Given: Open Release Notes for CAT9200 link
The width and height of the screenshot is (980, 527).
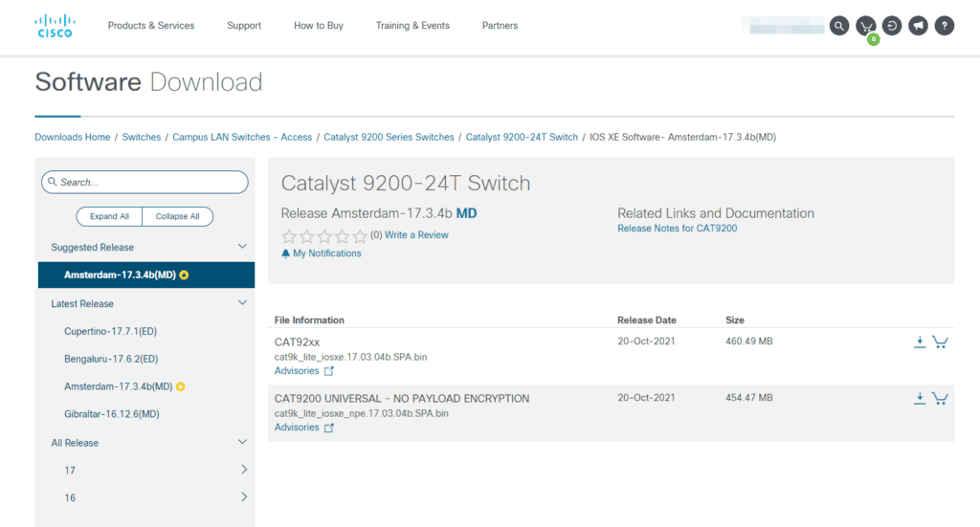Looking at the screenshot, I should click(677, 229).
